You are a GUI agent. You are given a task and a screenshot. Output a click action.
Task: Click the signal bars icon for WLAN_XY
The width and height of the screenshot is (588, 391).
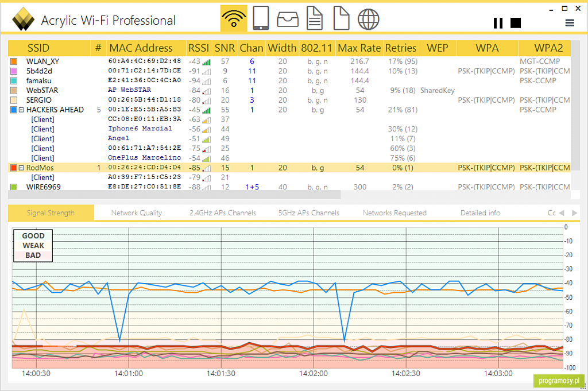pos(206,62)
